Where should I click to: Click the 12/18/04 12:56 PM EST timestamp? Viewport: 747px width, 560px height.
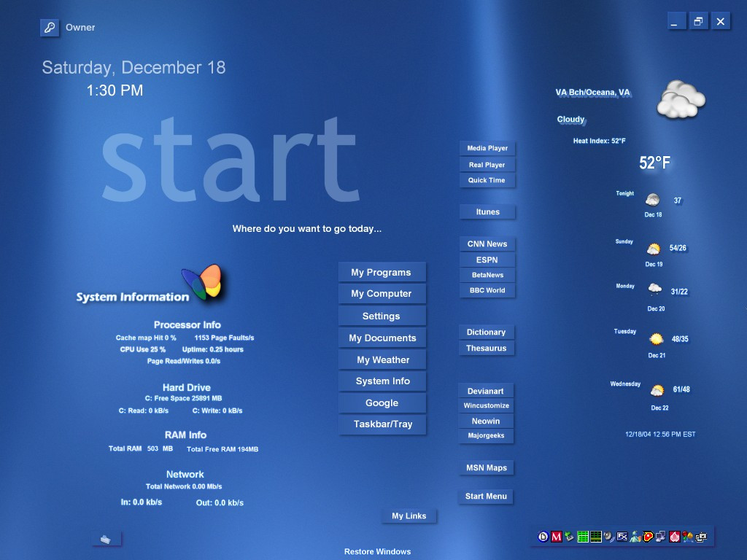pyautogui.click(x=660, y=435)
